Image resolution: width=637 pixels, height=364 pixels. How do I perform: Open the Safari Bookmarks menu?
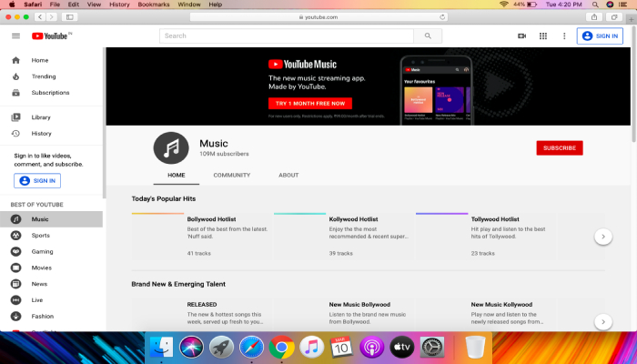pyautogui.click(x=154, y=5)
